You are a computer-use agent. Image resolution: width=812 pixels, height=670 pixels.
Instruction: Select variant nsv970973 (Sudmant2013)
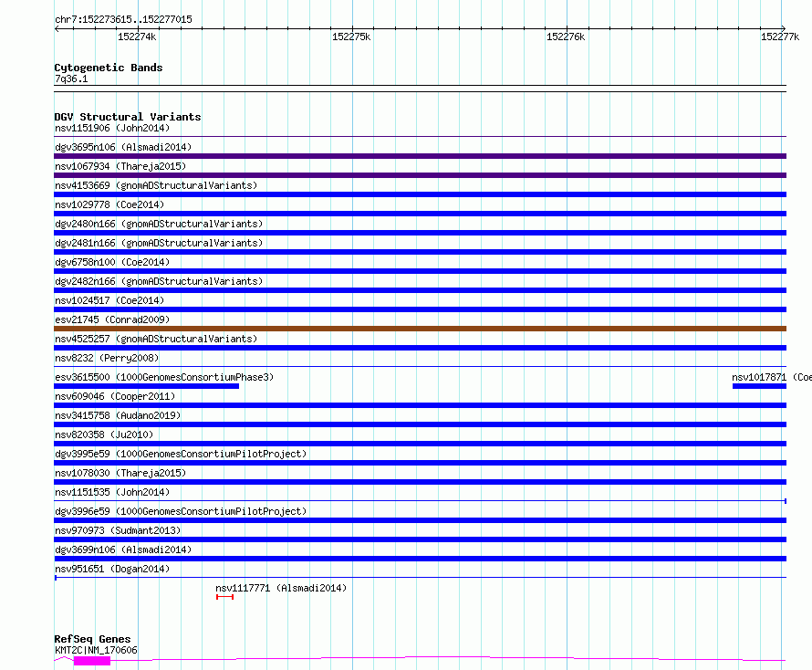tap(118, 530)
